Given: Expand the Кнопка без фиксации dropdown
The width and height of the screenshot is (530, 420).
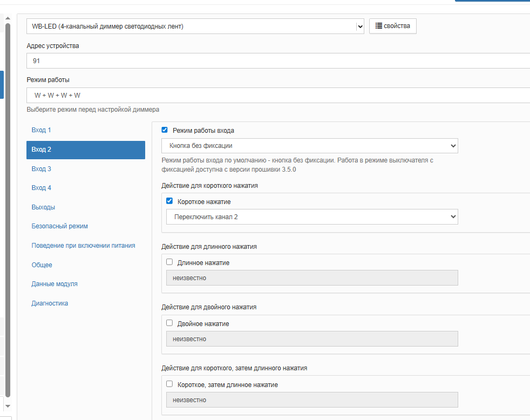Looking at the screenshot, I should pos(309,146).
